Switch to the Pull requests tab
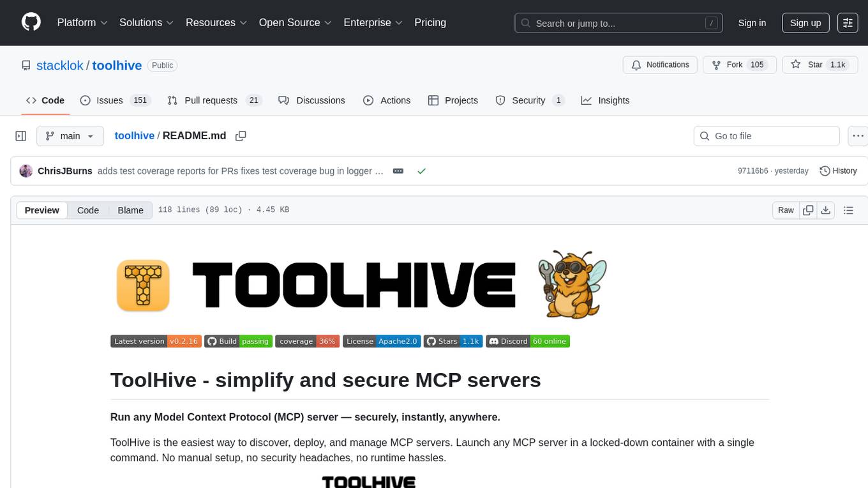 (x=214, y=100)
